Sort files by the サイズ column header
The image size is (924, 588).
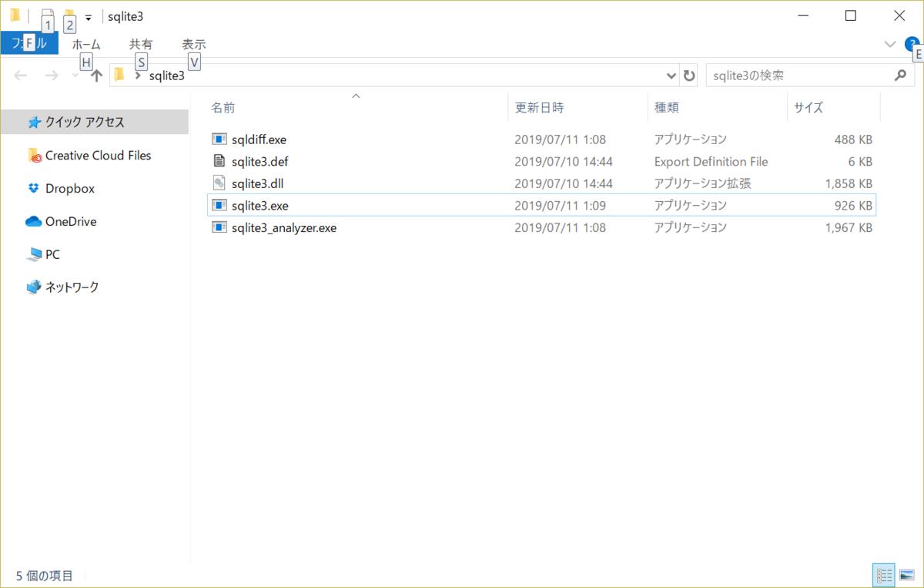coord(808,107)
